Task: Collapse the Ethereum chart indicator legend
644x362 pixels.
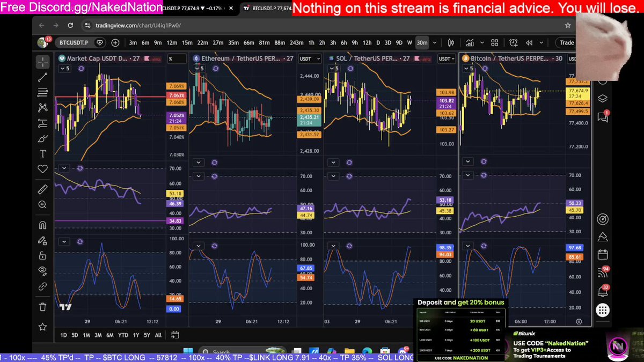Action: click(x=199, y=69)
